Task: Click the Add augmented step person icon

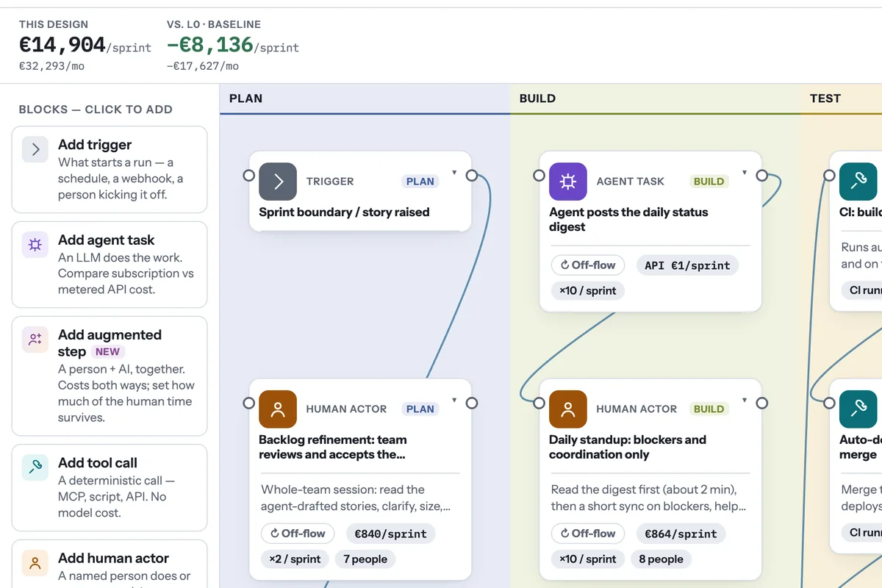Action: click(35, 340)
